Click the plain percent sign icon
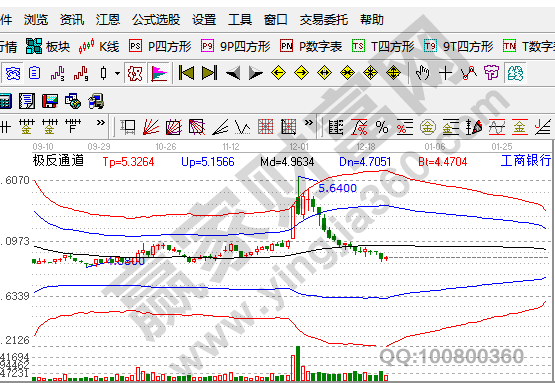Screen dimensions: 555x383 pyautogui.click(x=382, y=127)
